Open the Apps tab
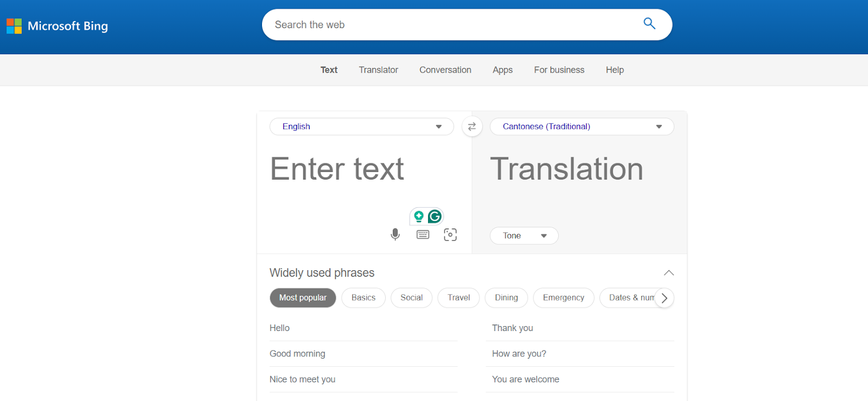Screen dimensions: 868x401 click(503, 70)
